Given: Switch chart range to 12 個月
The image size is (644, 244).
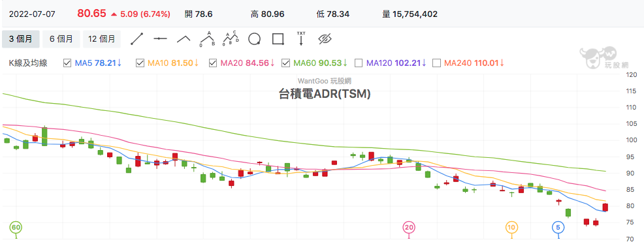Looking at the screenshot, I should point(102,39).
